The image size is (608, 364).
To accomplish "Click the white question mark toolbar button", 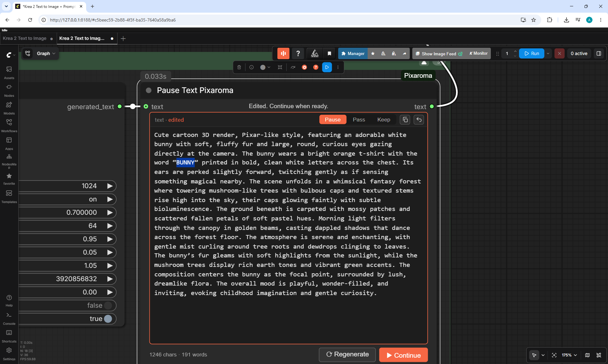I will coord(298,53).
